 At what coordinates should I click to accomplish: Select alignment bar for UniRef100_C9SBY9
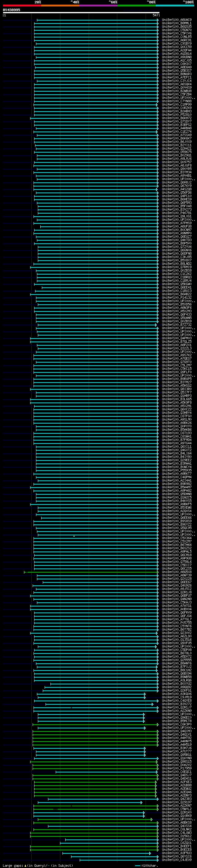[x=97, y=43]
